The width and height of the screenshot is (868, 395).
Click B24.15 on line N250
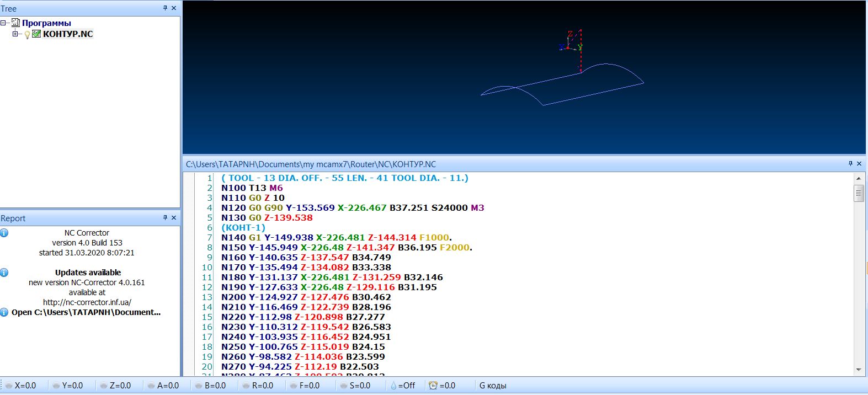369,347
